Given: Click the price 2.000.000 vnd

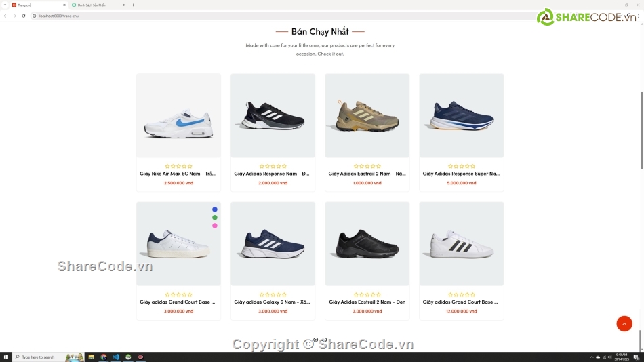Looking at the screenshot, I should click(x=273, y=183).
